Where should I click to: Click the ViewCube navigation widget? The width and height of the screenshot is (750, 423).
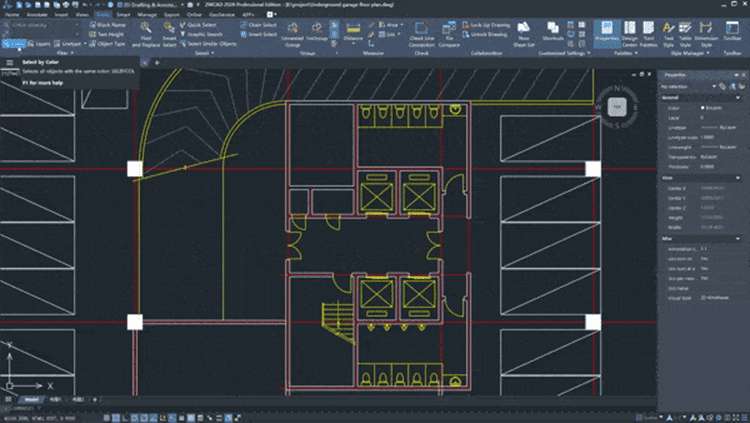click(x=616, y=106)
